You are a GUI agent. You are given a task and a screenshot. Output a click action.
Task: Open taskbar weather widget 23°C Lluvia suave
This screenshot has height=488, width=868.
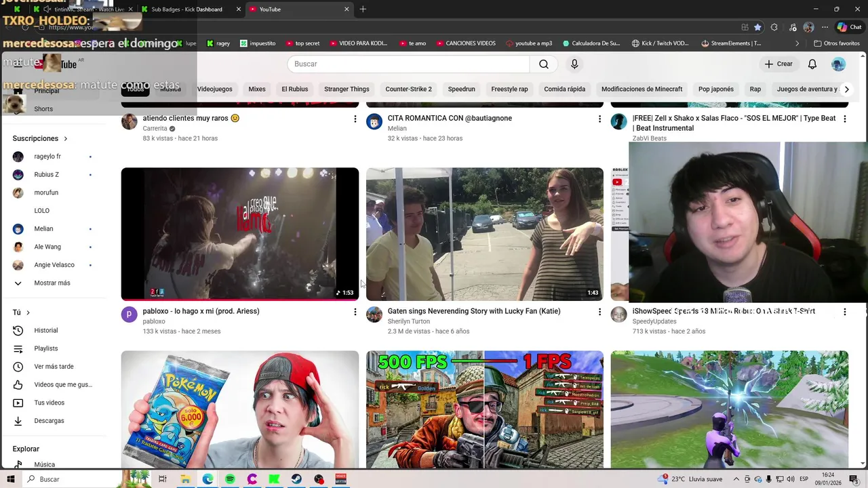690,479
